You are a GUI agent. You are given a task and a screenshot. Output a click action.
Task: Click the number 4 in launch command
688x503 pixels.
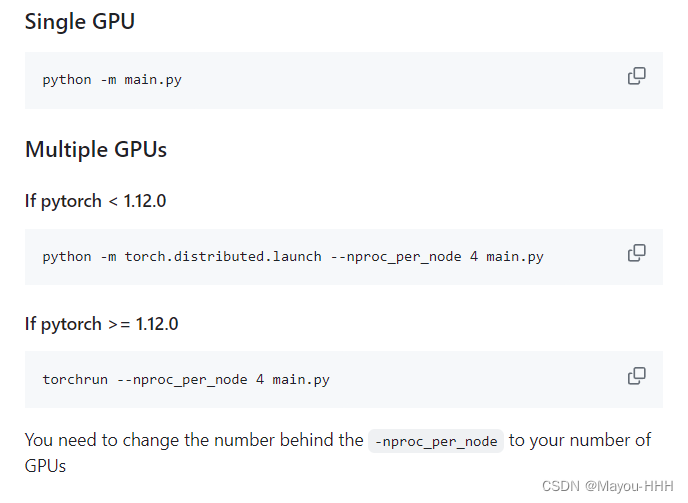[x=474, y=256]
